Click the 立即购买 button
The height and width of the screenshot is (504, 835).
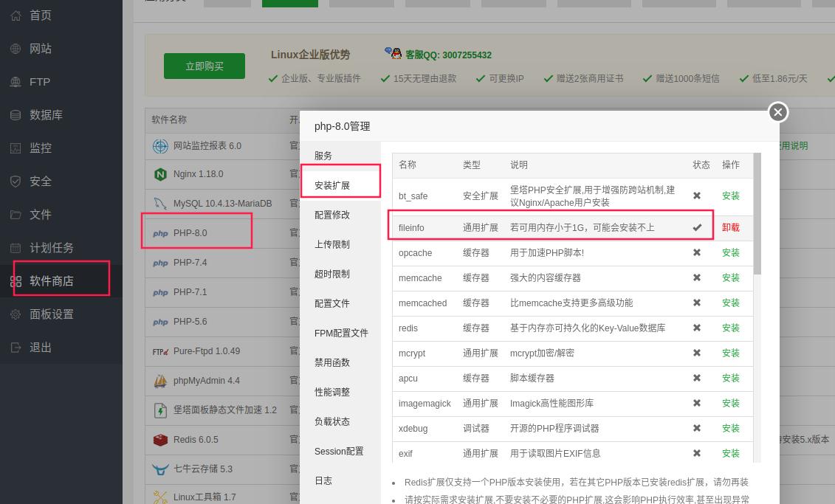pyautogui.click(x=205, y=66)
